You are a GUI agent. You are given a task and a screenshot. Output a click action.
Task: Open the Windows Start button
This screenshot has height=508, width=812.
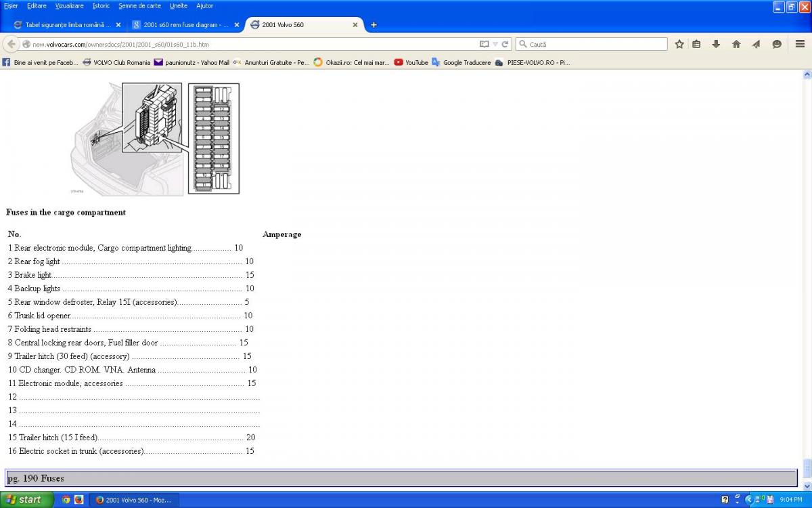coord(26,500)
